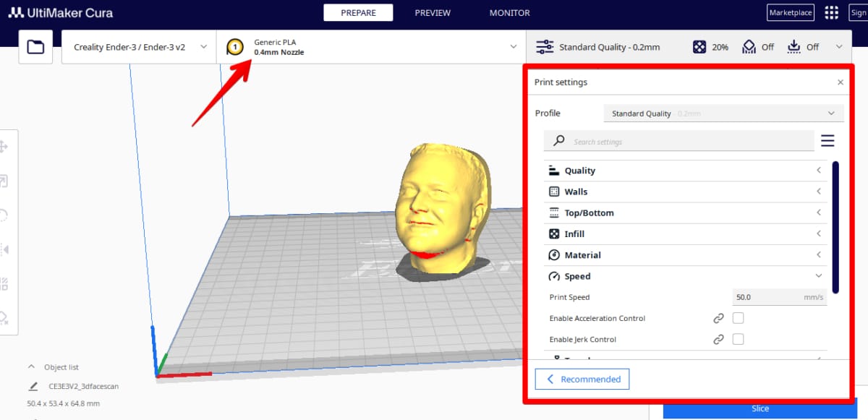This screenshot has height=420, width=868.
Task: Open the Standard Quality profile dropdown
Action: point(723,113)
